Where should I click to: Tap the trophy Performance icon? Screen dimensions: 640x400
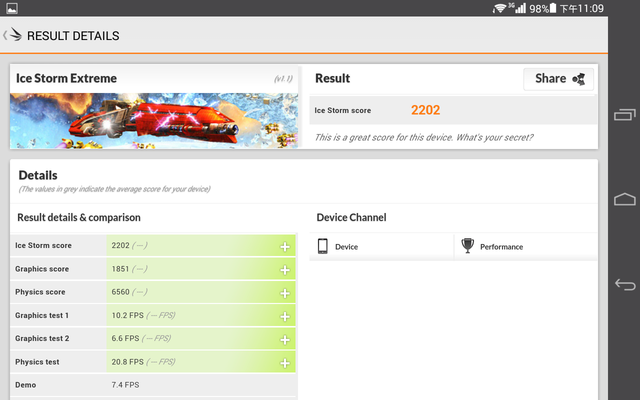(467, 246)
